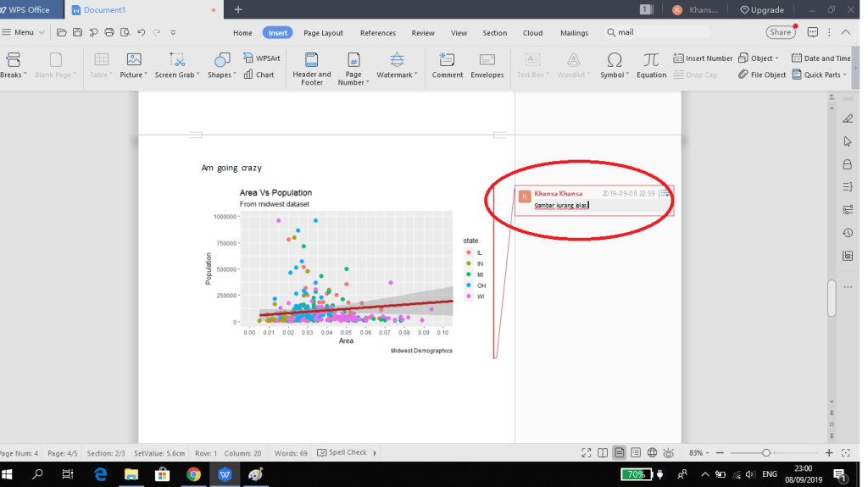This screenshot has height=487, width=868.
Task: Click the Equation icon
Action: point(651,66)
